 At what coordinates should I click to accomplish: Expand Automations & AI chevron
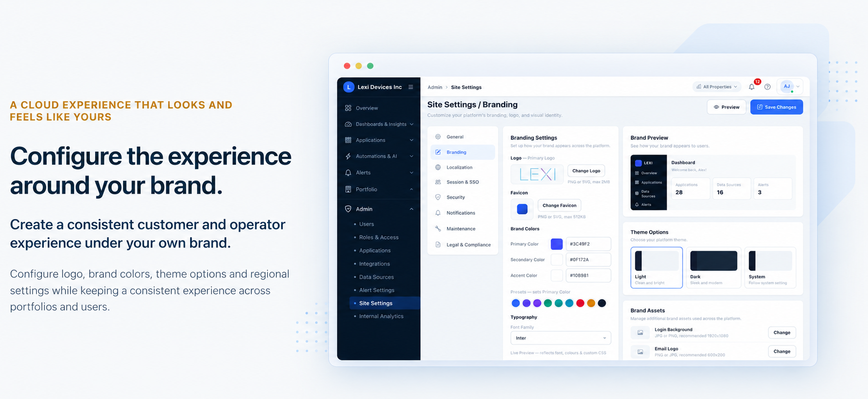[x=411, y=156]
